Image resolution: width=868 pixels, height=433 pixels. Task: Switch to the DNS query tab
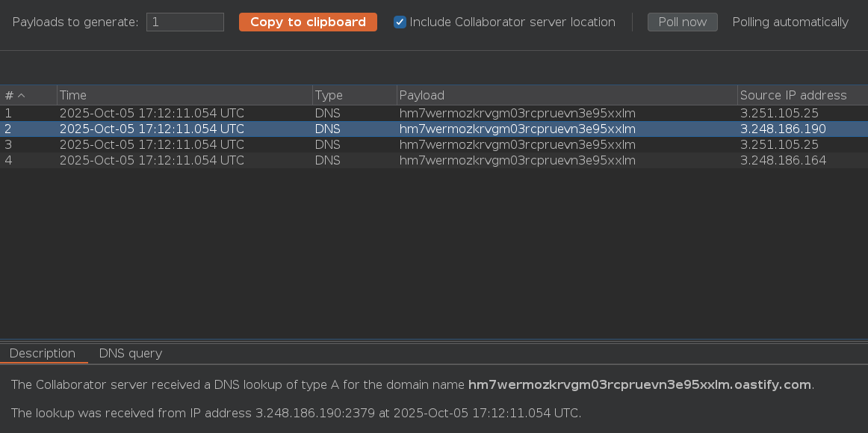(x=131, y=354)
